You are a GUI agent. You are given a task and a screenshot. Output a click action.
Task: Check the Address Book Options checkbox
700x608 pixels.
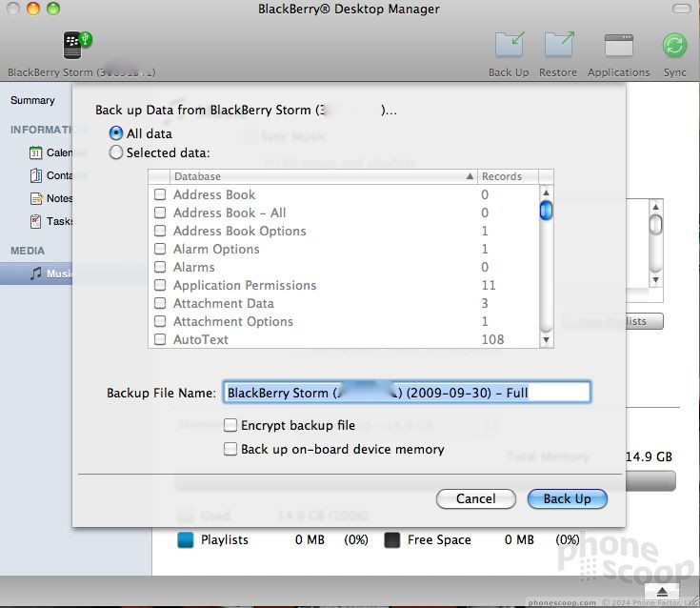pos(160,231)
